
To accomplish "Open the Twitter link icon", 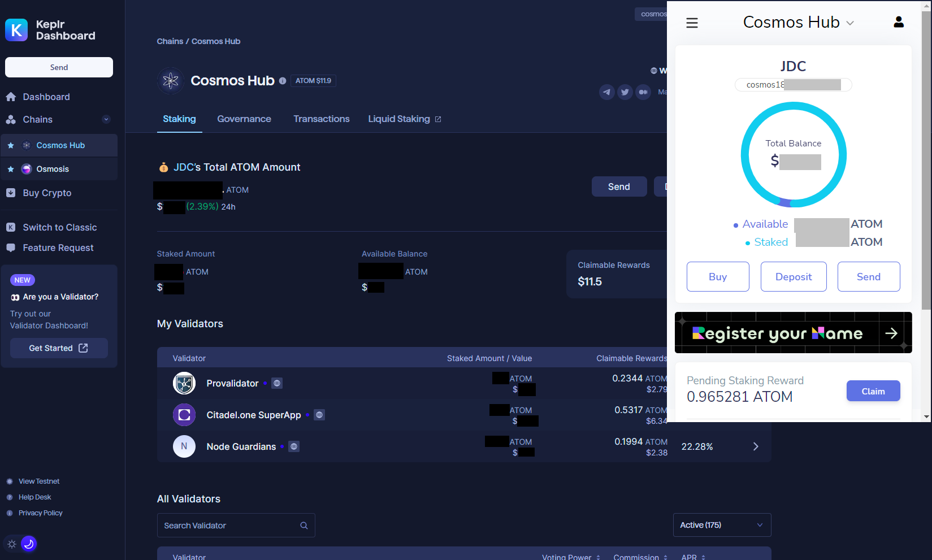I will [625, 92].
